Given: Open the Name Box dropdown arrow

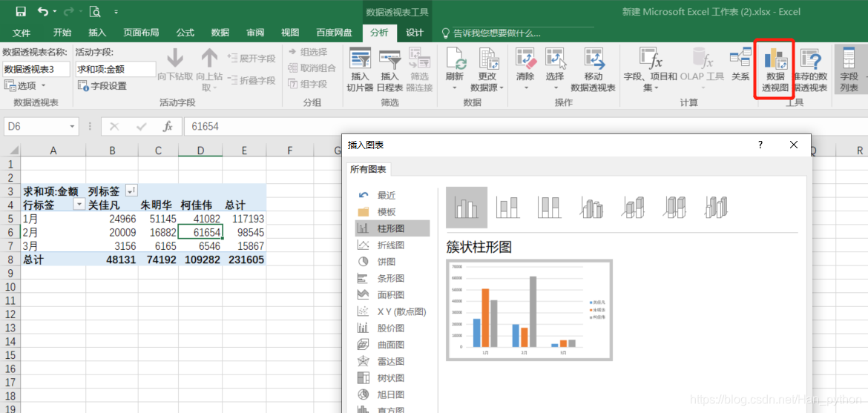Looking at the screenshot, I should tap(72, 127).
